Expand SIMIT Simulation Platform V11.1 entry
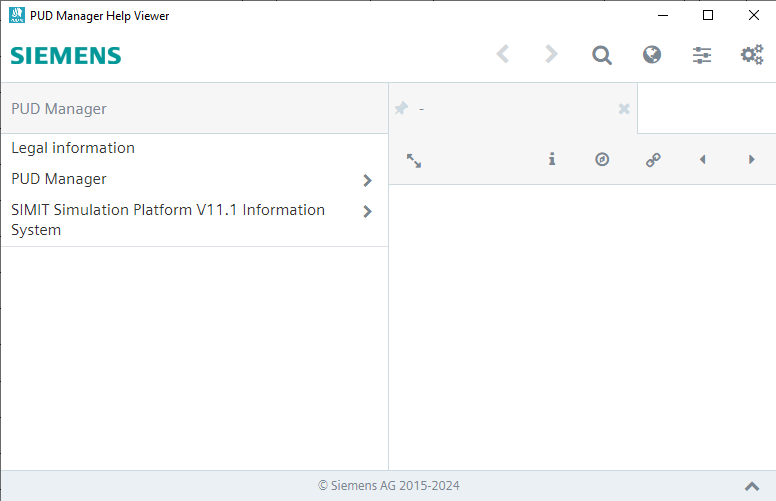This screenshot has height=501, width=776. tap(367, 212)
